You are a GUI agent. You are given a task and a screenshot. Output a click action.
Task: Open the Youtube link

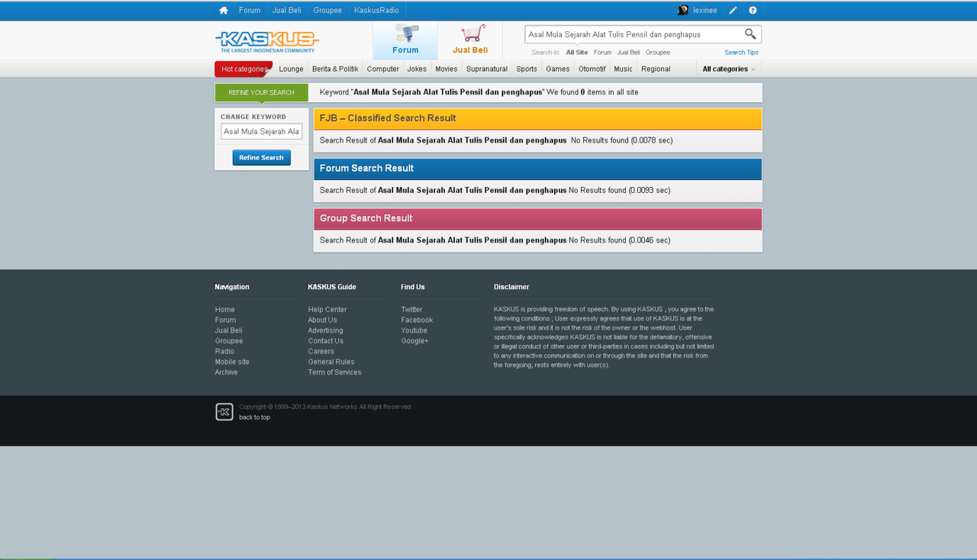(414, 330)
